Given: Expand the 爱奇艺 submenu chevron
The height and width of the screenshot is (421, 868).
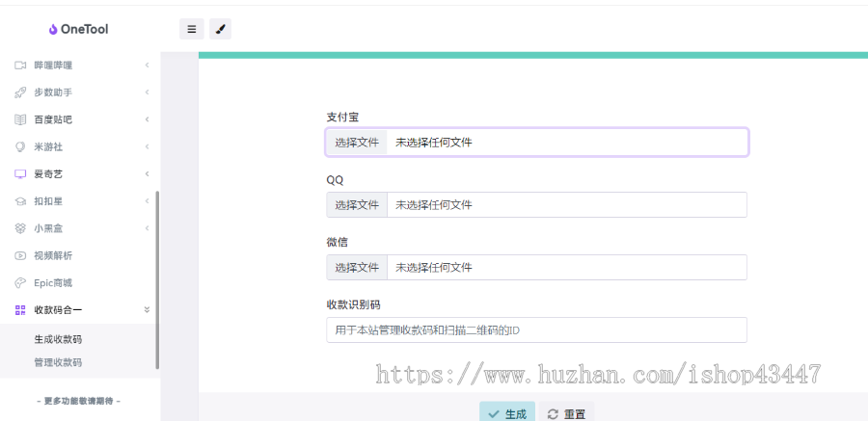Looking at the screenshot, I should pyautogui.click(x=147, y=173).
